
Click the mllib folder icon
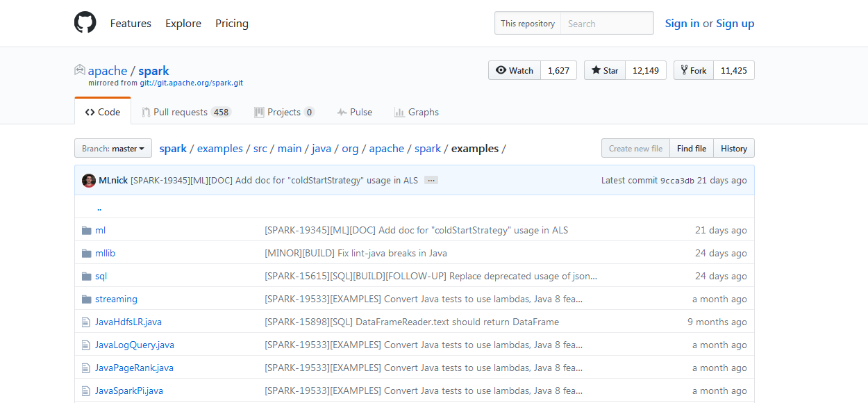point(86,253)
